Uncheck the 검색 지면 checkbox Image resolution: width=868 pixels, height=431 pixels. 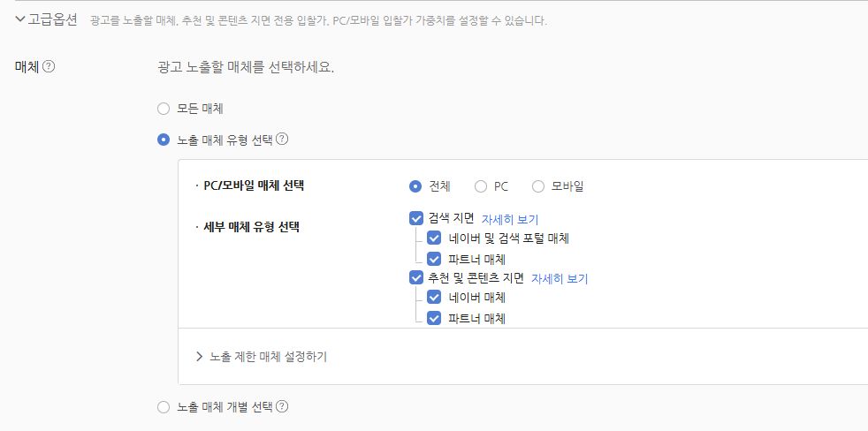coord(417,218)
